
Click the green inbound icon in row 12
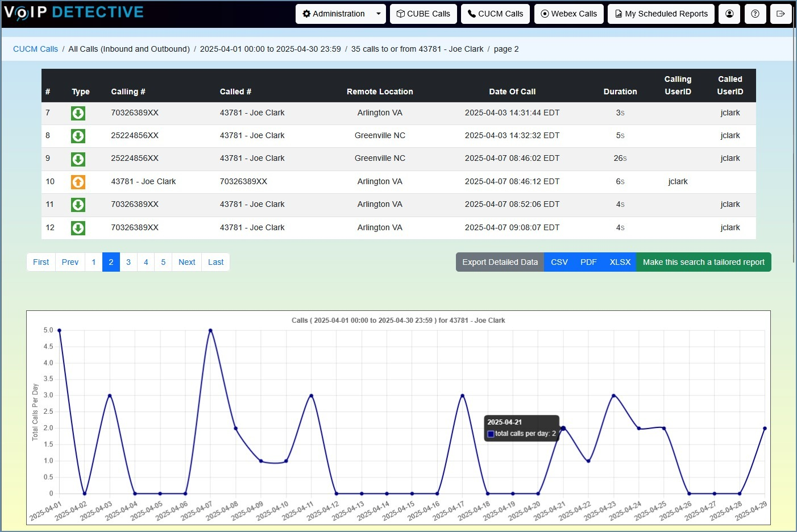(x=78, y=228)
